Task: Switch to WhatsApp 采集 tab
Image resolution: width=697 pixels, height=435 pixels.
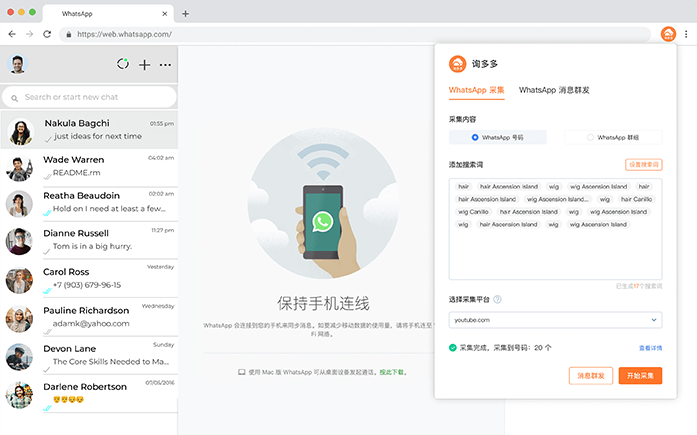Action: point(477,90)
